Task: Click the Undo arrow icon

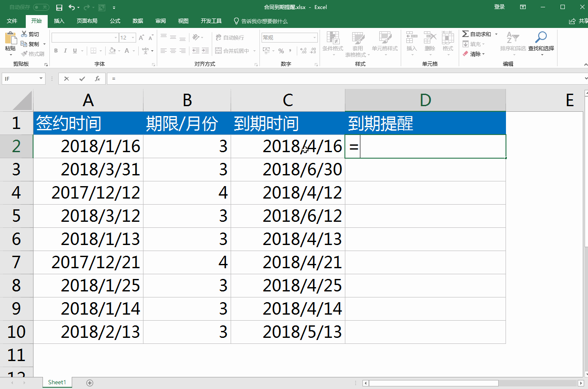Action: coord(71,7)
